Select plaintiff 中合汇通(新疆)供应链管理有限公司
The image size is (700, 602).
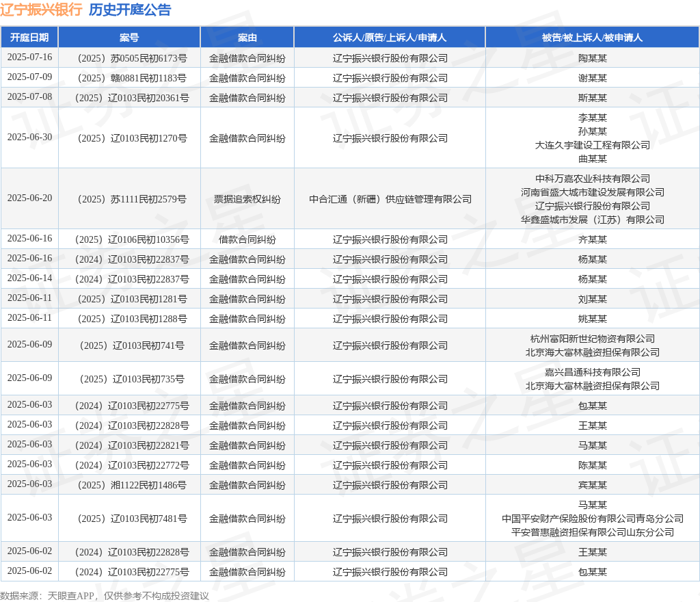(390, 199)
